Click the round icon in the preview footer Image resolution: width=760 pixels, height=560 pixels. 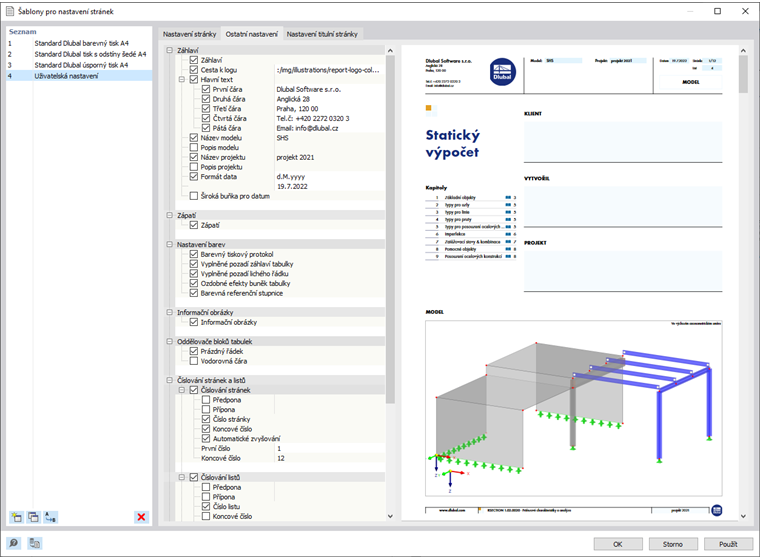(717, 510)
